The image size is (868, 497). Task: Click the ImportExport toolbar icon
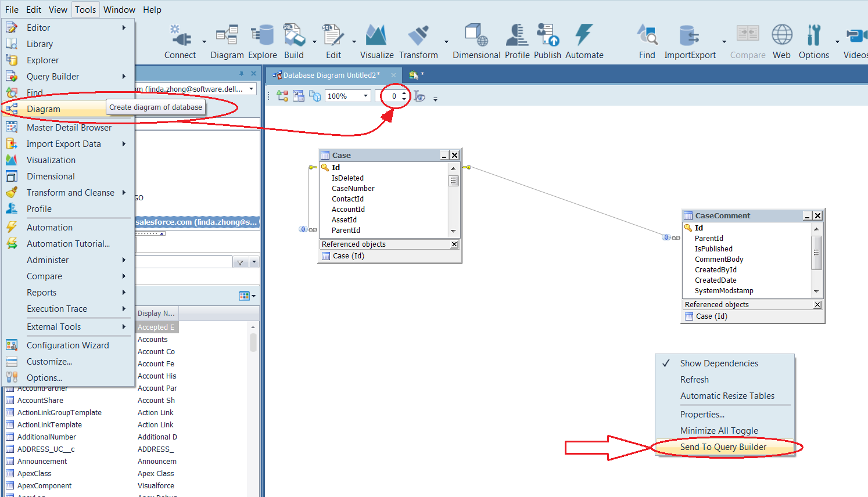[690, 37]
